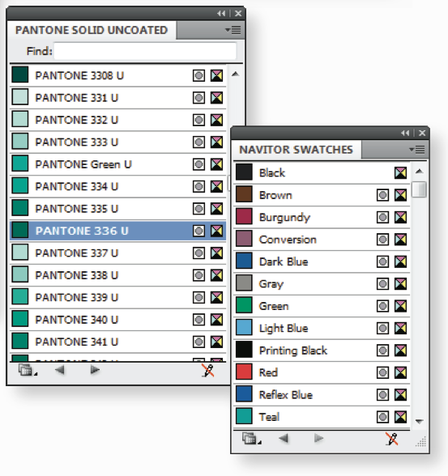Click the NAVITOR SWATCHES scrollbar down arrow
This screenshot has width=448, height=476.
[419, 421]
